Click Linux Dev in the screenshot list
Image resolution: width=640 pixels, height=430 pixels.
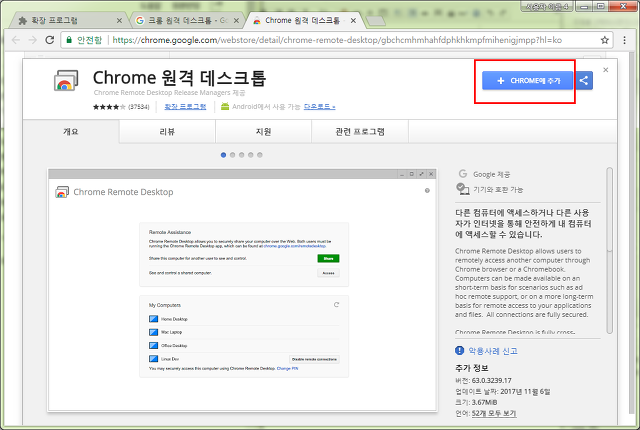(170, 359)
